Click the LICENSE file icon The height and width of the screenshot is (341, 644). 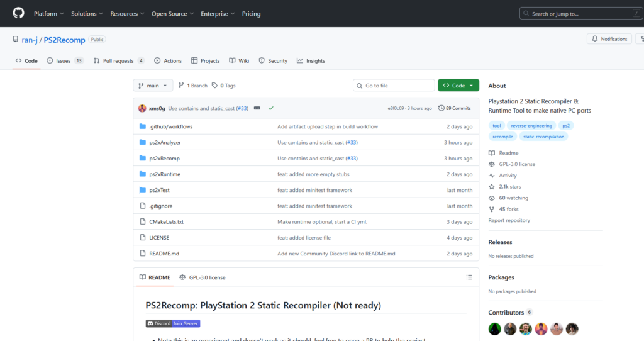click(143, 237)
